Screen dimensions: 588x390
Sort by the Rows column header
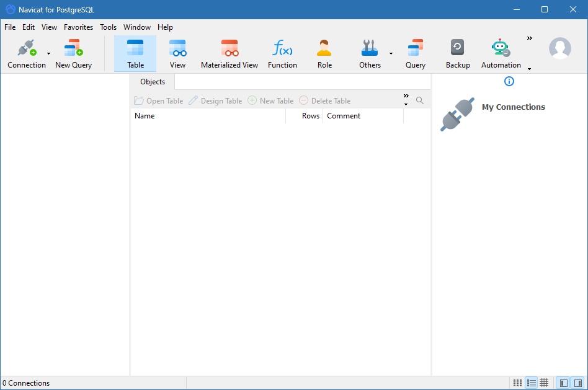304,116
